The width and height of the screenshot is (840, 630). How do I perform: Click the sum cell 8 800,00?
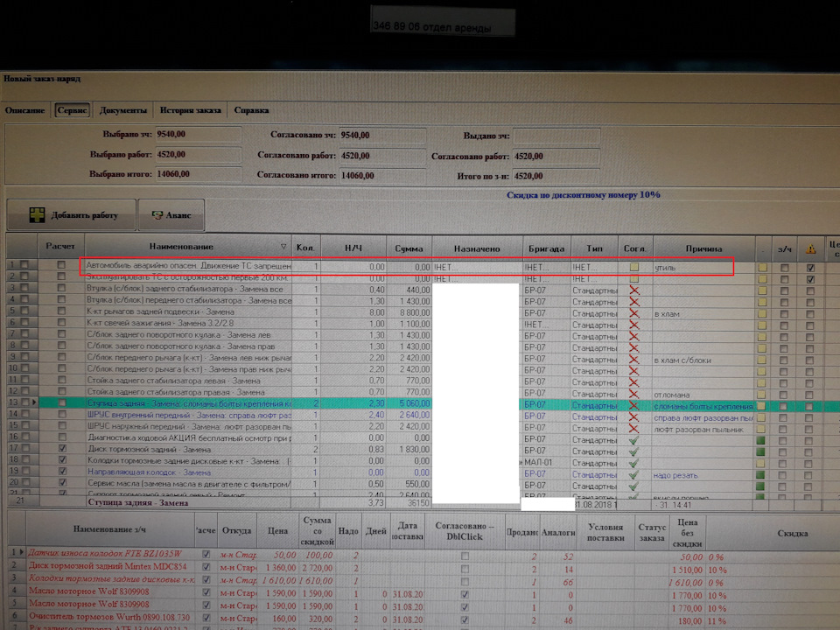tap(409, 312)
